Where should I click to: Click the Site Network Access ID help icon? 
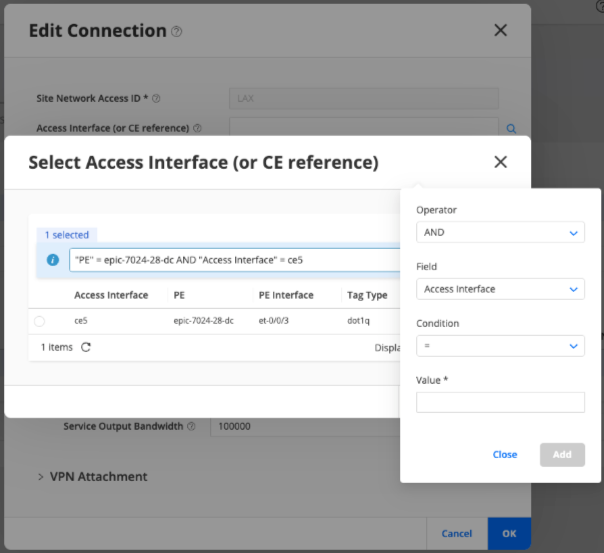[156, 99]
